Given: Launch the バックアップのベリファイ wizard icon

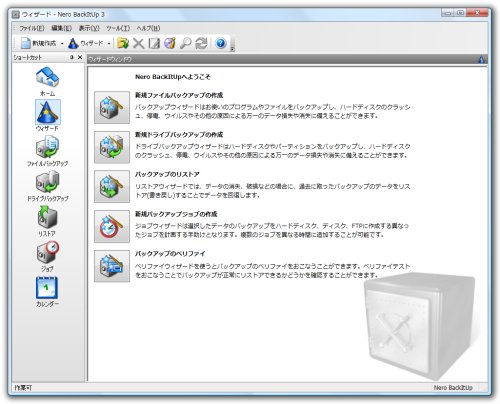Looking at the screenshot, I should [112, 266].
